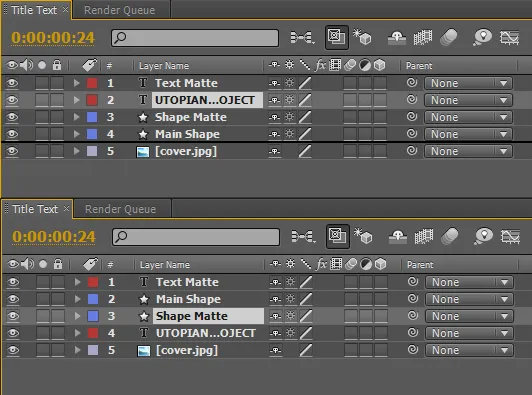Select Main Shape layer name in top panel

click(187, 134)
